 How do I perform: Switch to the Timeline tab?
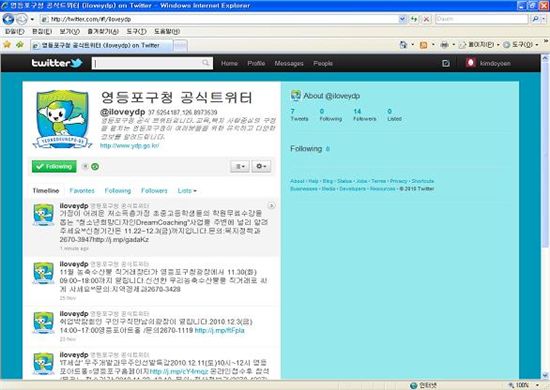pos(46,190)
